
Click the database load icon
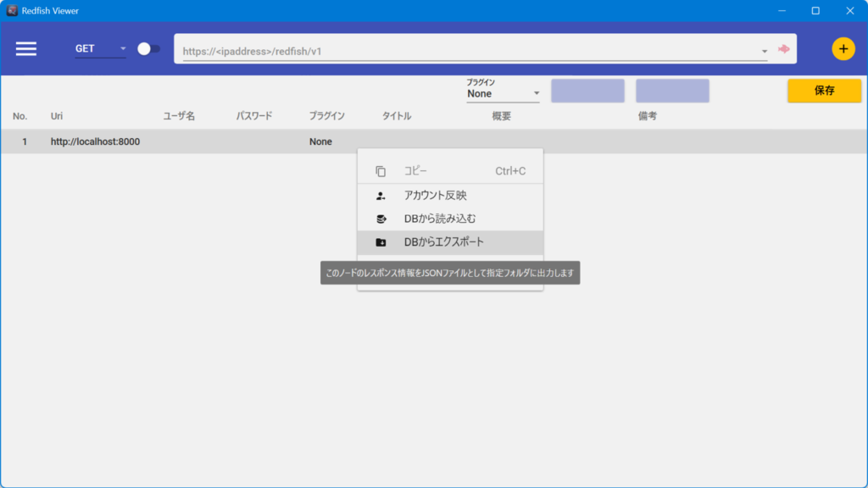[x=381, y=219]
